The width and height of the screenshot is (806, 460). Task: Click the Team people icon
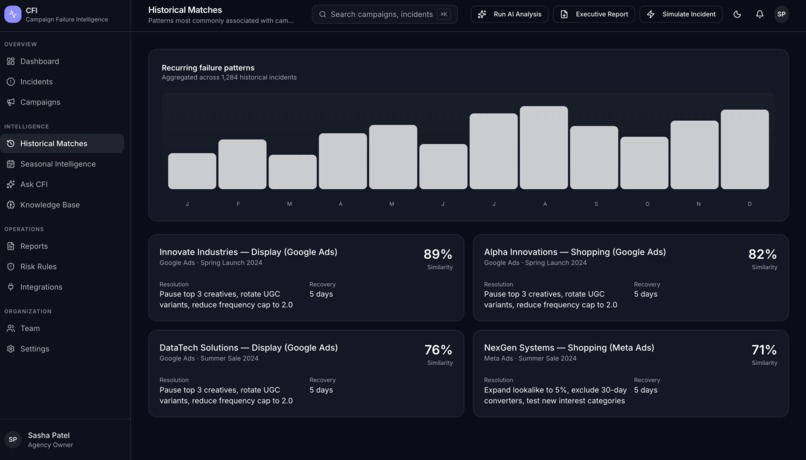(11, 328)
